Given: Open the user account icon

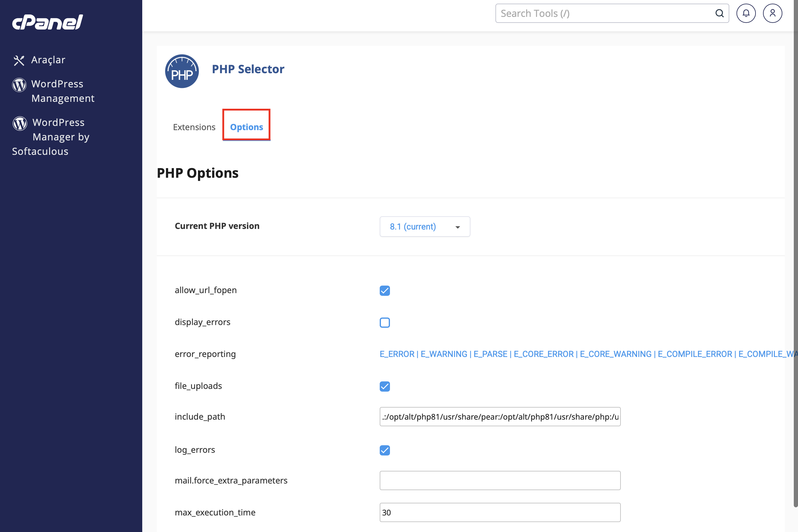Looking at the screenshot, I should [x=772, y=13].
